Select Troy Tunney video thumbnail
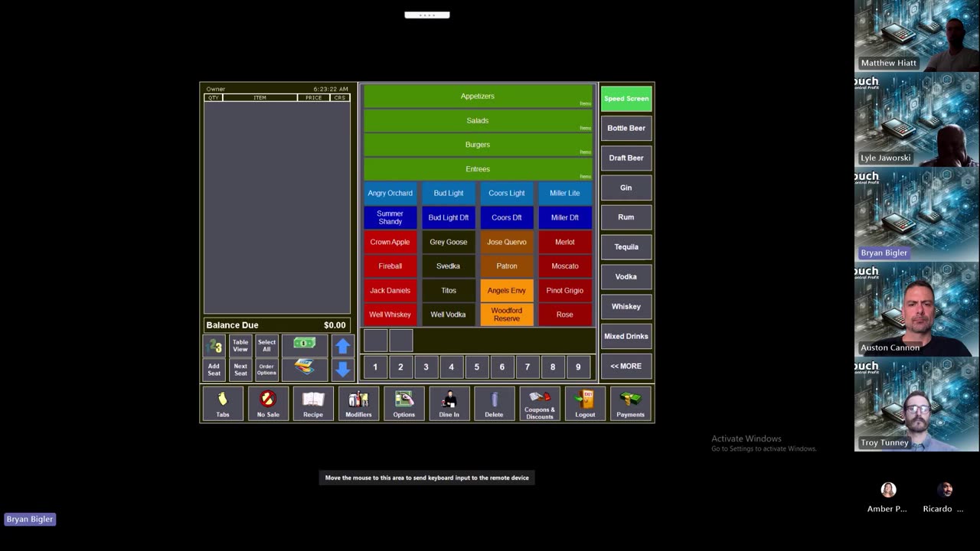The width and height of the screenshot is (980, 551). [x=916, y=404]
